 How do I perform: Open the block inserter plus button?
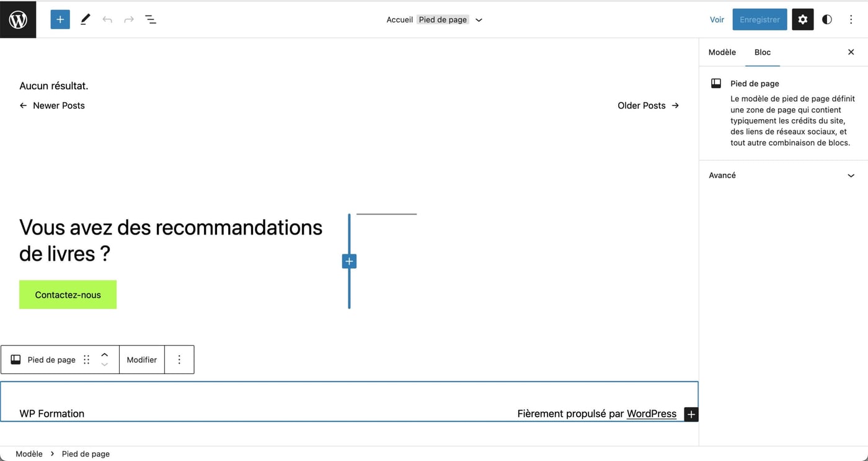(x=60, y=19)
